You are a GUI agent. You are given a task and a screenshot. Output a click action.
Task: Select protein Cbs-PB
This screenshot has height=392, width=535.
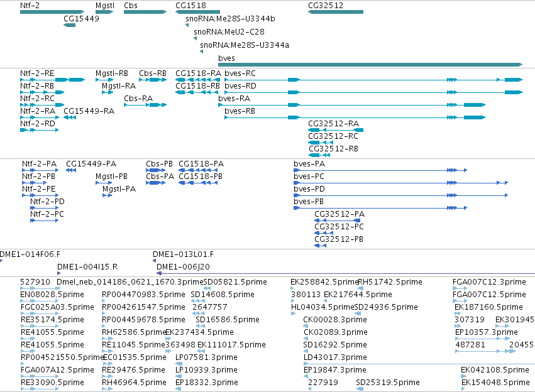pos(159,164)
